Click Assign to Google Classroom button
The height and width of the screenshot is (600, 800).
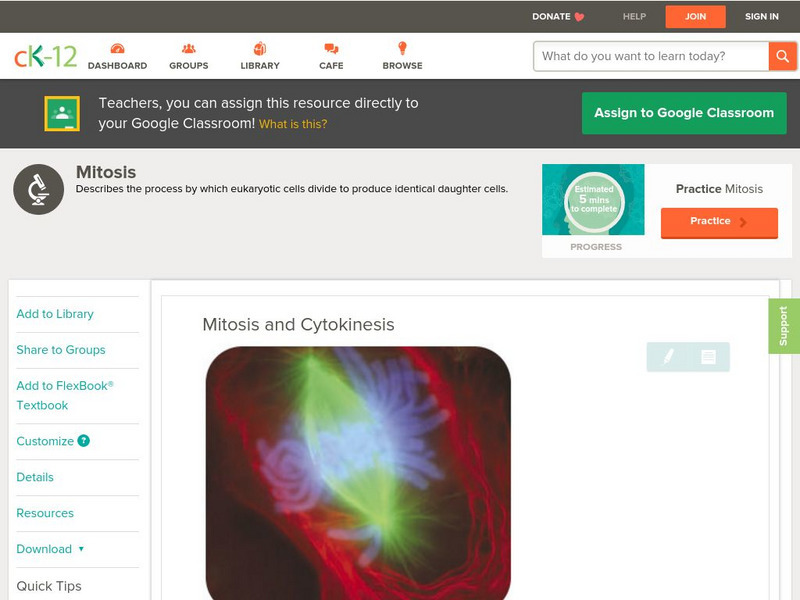[x=684, y=113]
